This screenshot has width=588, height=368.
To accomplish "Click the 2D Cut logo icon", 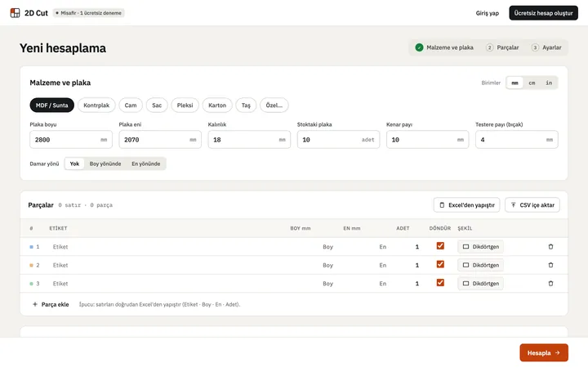I will point(15,13).
